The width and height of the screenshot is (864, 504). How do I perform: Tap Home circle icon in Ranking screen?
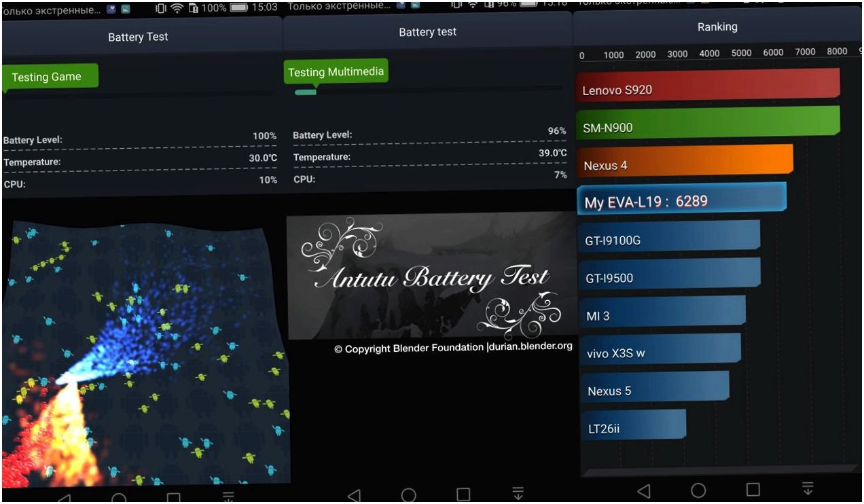pos(698,490)
